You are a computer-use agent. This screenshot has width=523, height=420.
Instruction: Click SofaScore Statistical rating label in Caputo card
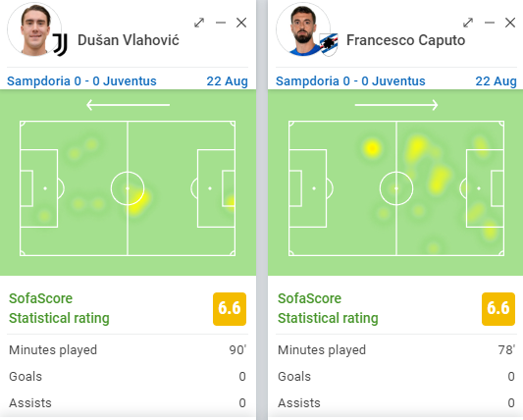[328, 308]
